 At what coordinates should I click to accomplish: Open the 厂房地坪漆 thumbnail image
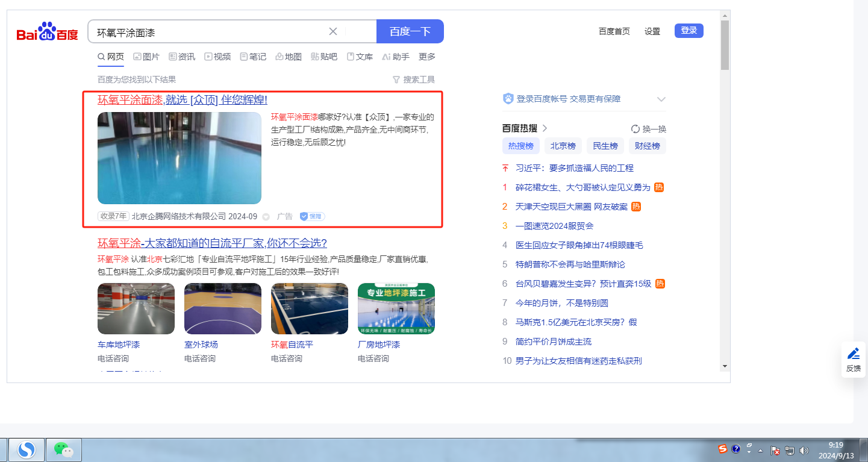(396, 308)
